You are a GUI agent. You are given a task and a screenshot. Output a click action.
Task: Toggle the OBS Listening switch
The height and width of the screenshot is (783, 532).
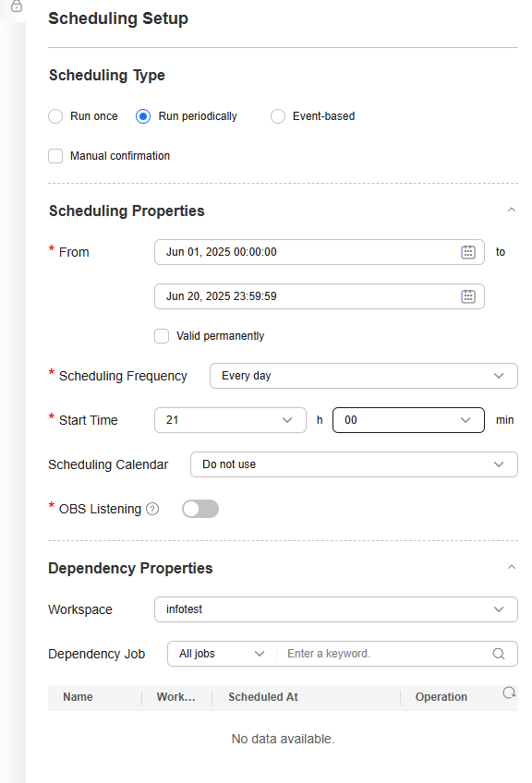(x=200, y=509)
